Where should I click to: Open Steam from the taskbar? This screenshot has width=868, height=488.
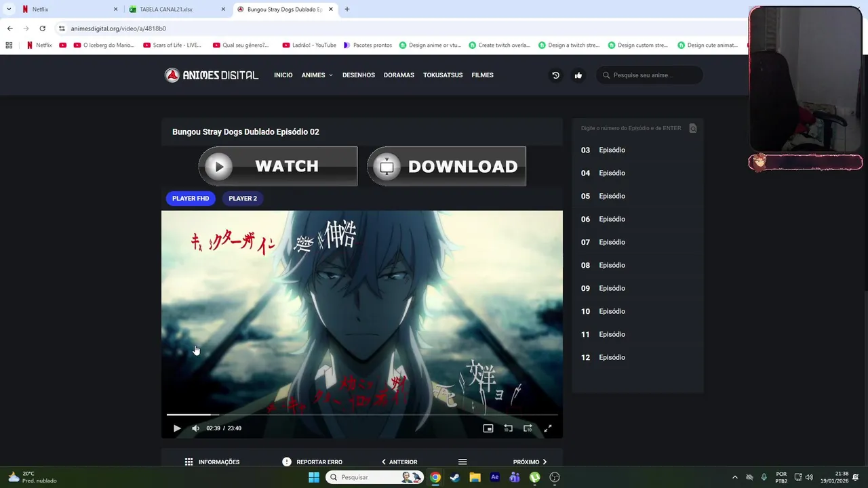[x=455, y=477]
